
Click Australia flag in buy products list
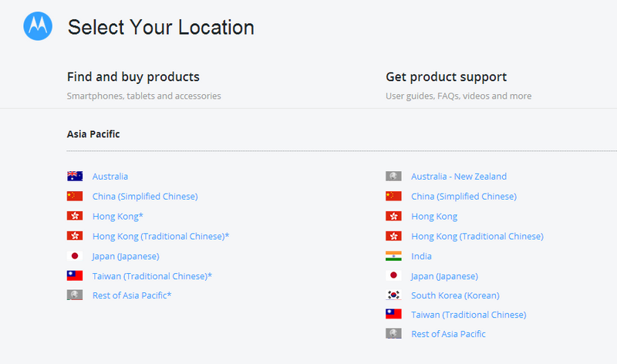click(x=75, y=177)
